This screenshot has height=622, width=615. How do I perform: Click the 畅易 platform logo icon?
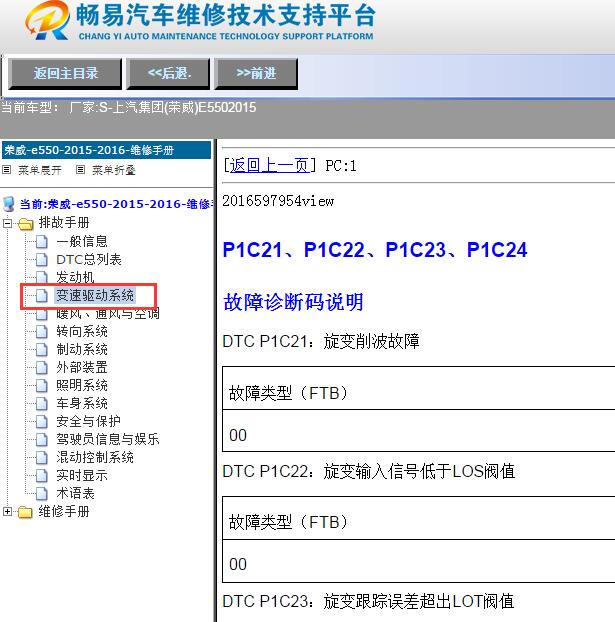coord(47,21)
